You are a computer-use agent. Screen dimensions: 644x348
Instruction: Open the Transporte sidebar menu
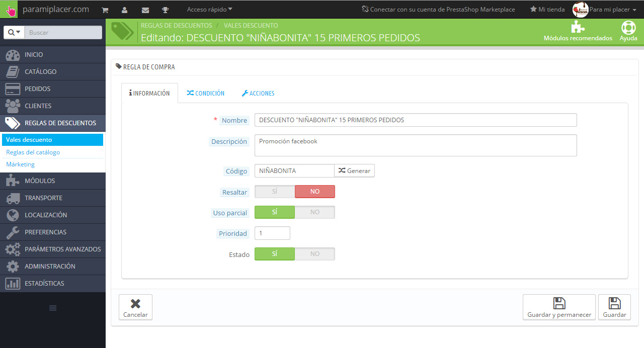pyautogui.click(x=53, y=198)
